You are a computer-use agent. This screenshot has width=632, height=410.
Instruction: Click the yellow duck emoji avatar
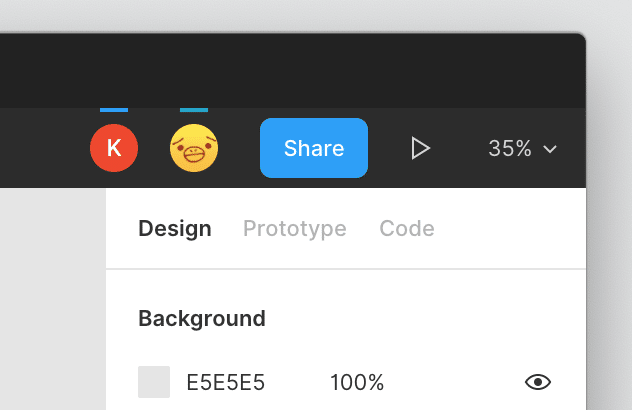(x=194, y=149)
